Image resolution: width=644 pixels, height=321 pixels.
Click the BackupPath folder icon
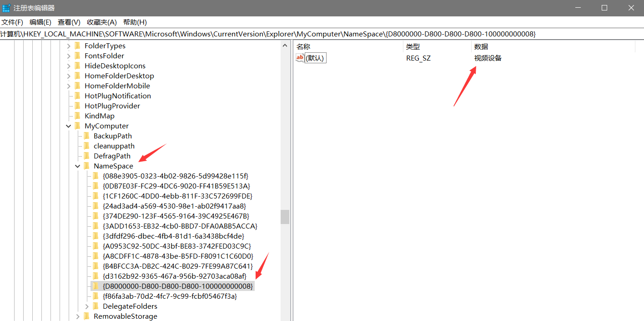coord(86,136)
